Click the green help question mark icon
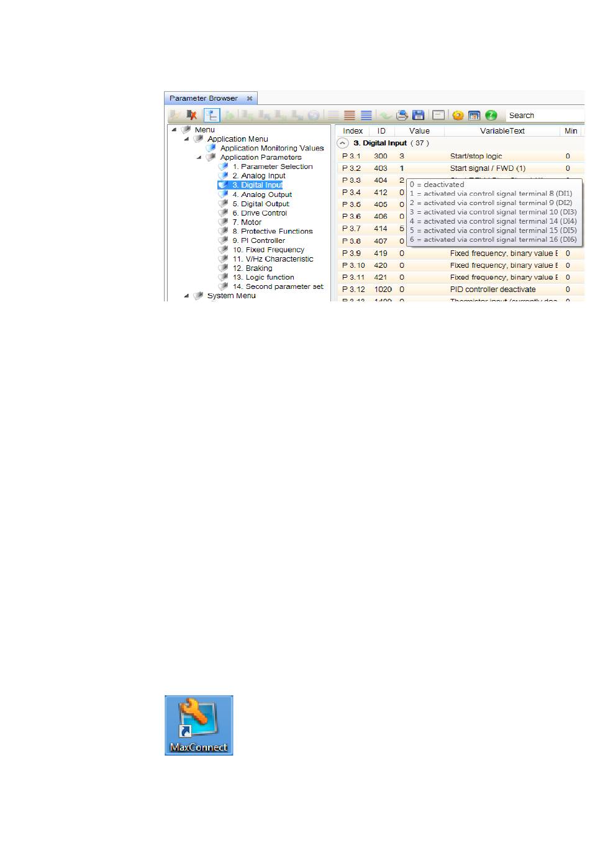 click(491, 116)
